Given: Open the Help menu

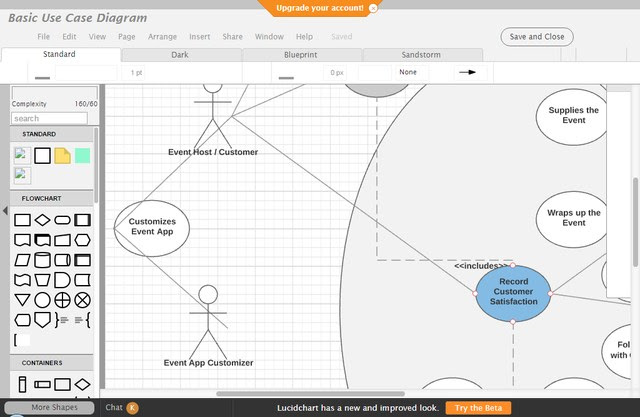Looking at the screenshot, I should (304, 37).
